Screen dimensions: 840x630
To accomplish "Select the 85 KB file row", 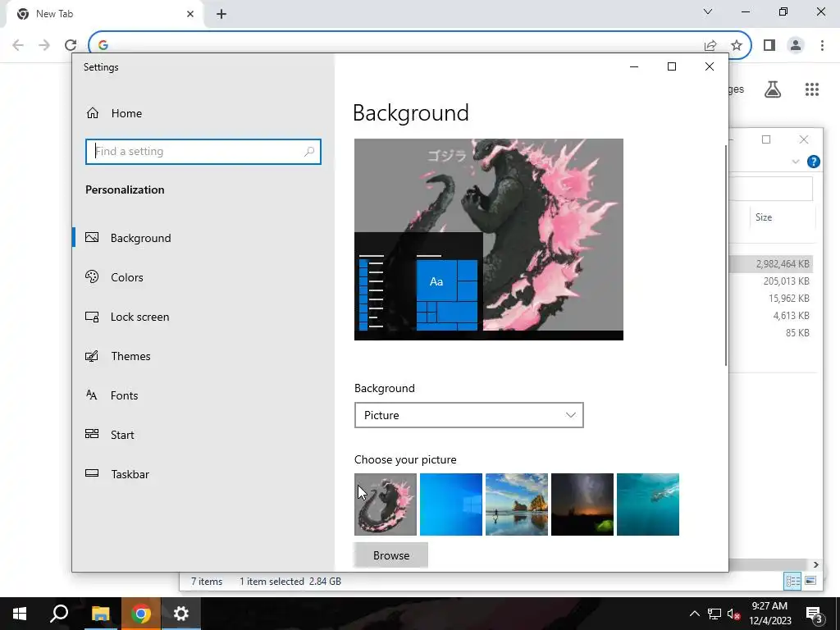I will tap(771, 333).
